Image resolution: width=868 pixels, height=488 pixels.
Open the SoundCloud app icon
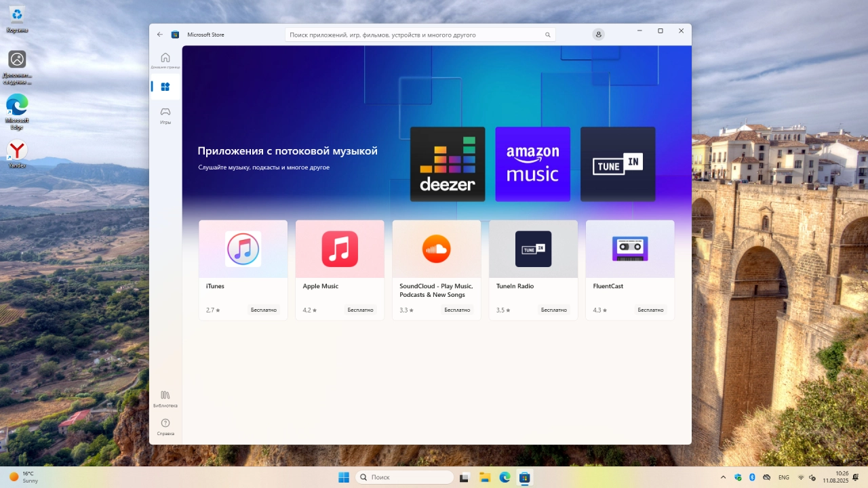click(x=437, y=249)
